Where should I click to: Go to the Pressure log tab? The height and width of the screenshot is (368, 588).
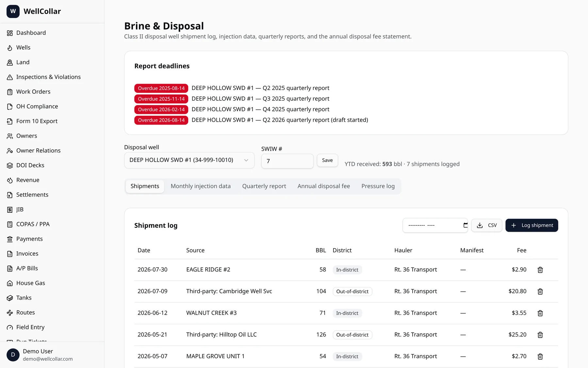378,186
